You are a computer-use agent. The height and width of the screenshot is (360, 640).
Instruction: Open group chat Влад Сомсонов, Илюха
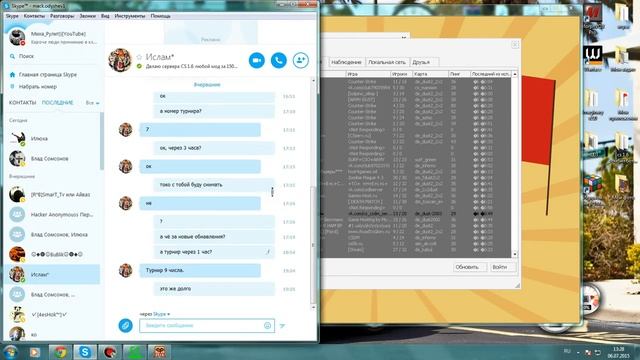(52, 234)
